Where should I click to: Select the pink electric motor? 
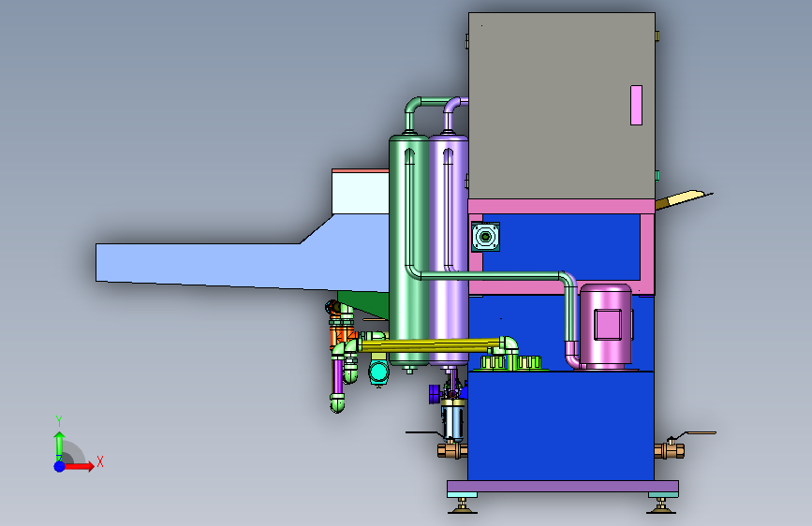click(x=605, y=326)
